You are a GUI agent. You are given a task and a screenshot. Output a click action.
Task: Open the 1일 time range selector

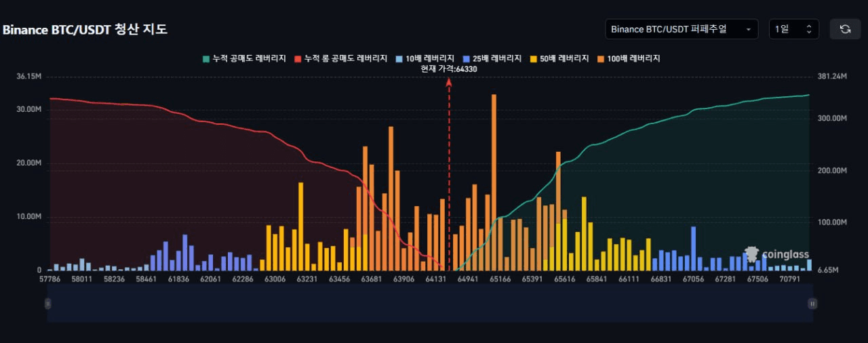click(x=794, y=29)
